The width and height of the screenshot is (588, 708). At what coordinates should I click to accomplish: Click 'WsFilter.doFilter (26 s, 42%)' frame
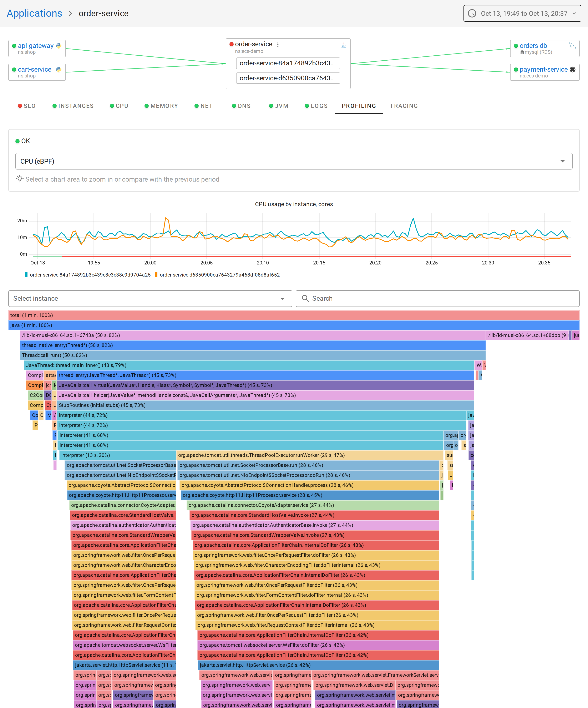pyautogui.click(x=318, y=645)
